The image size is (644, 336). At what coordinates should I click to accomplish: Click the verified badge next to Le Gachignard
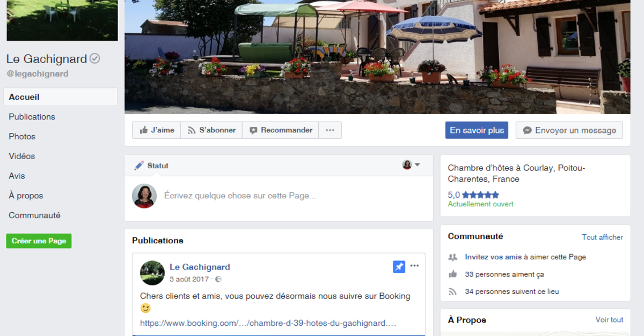(x=94, y=58)
